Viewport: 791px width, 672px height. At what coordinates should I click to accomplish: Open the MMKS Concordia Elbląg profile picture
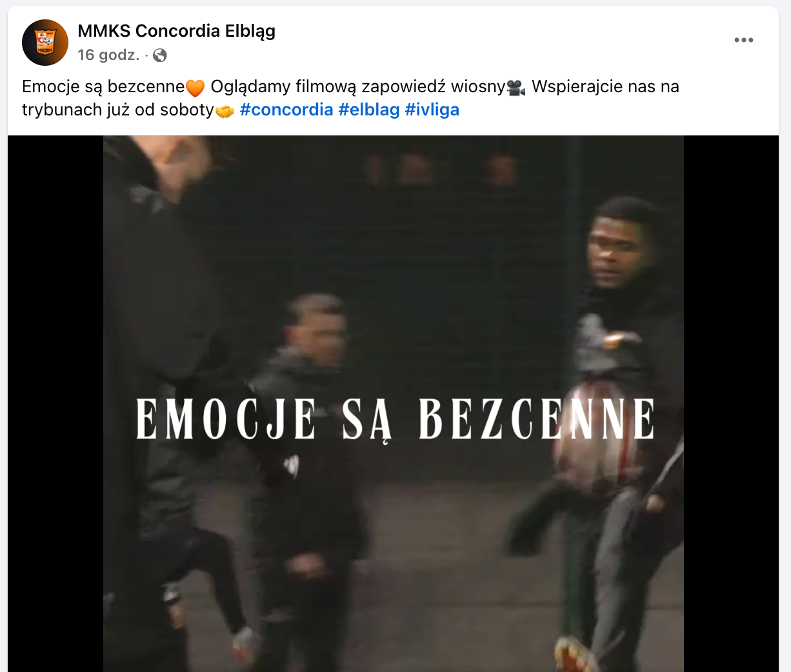tap(45, 43)
